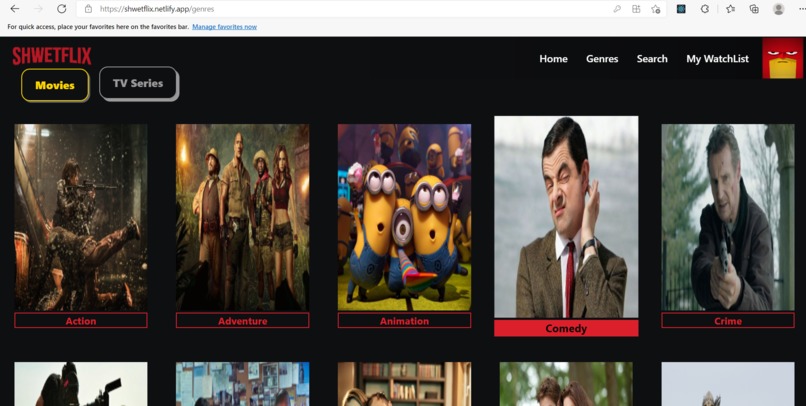Reload the page with the refresh icon
Image resolution: width=806 pixels, height=406 pixels.
pos(62,9)
